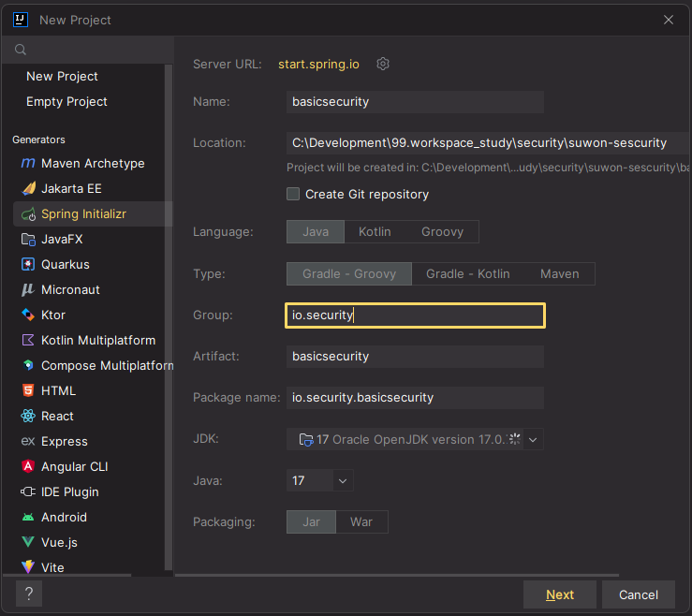Click the IntelliJ IDEA logo icon
Viewport: 692px width, 616px height.
coord(21,20)
